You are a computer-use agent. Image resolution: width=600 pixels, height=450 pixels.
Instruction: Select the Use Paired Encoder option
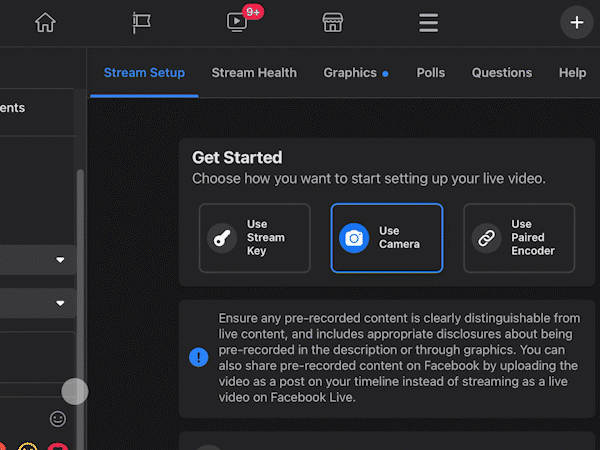pyautogui.click(x=518, y=238)
